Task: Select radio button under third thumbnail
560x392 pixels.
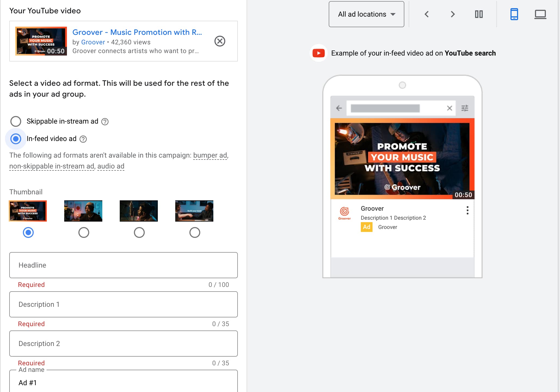Action: coord(139,232)
